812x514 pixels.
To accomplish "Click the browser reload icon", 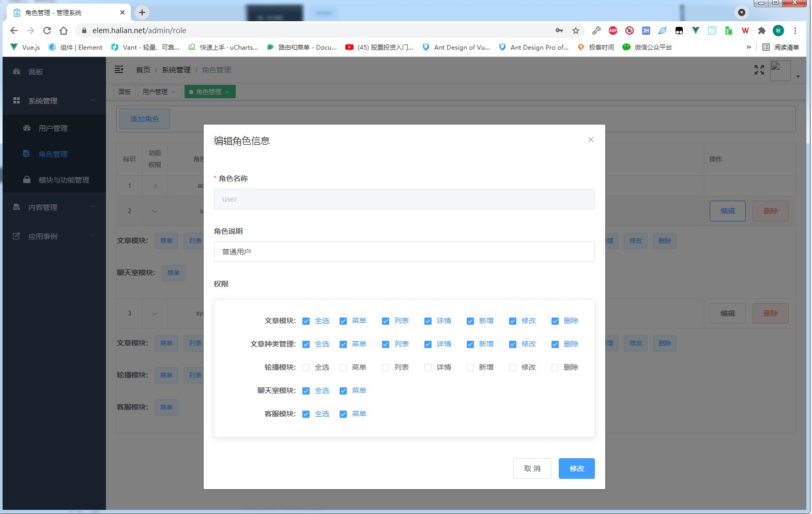I will (47, 31).
